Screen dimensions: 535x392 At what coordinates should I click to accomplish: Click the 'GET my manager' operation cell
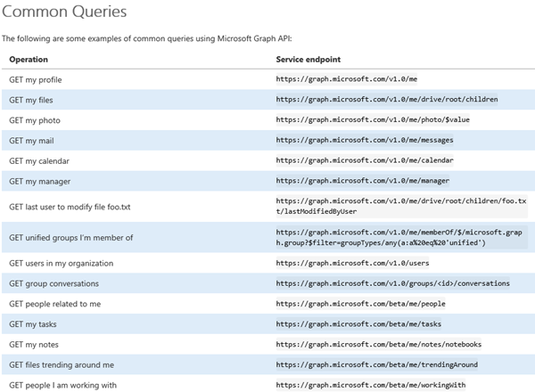point(41,182)
